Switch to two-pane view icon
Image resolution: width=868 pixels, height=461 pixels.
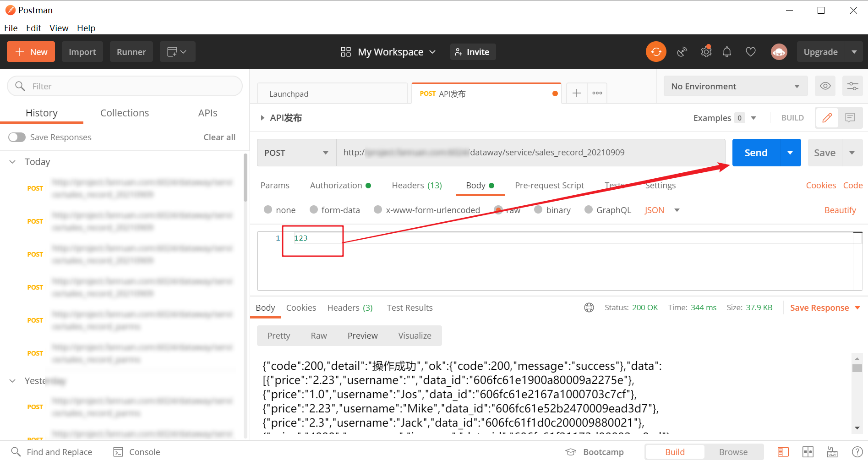[808, 452]
